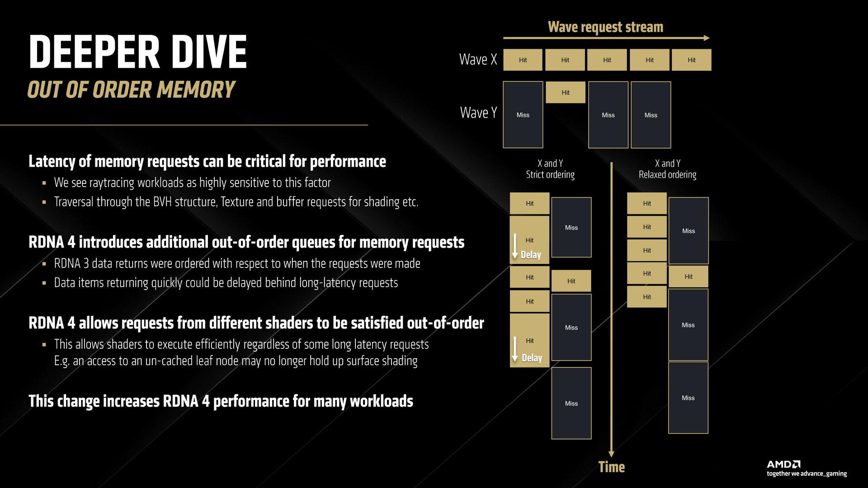Select the Hit block in relaxed ordering

689,275
